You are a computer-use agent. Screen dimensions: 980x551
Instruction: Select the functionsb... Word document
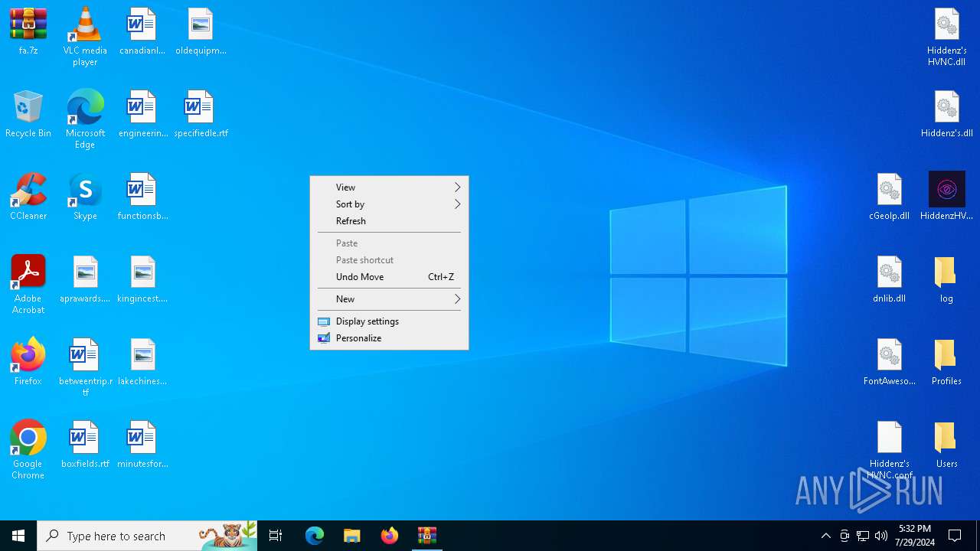(x=142, y=197)
